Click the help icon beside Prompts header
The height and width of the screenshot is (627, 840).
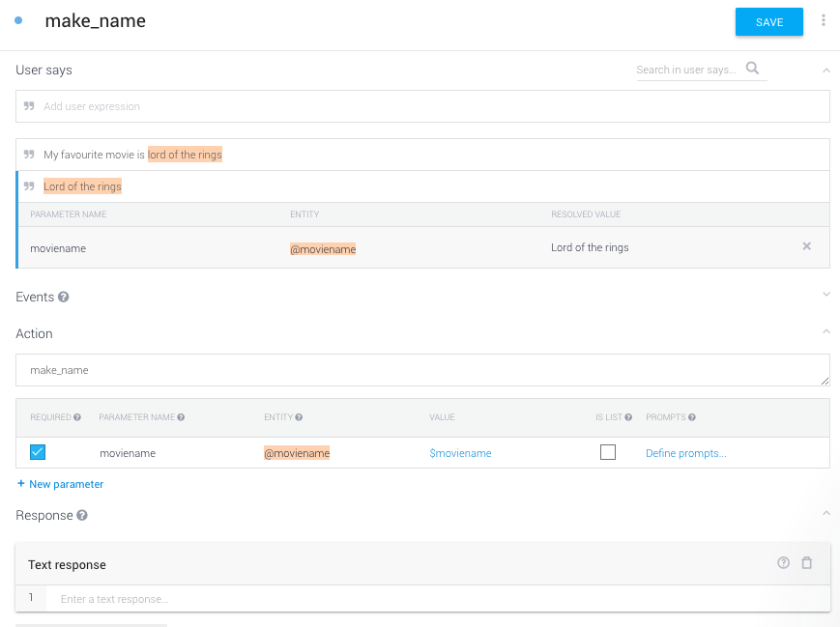pyautogui.click(x=692, y=417)
